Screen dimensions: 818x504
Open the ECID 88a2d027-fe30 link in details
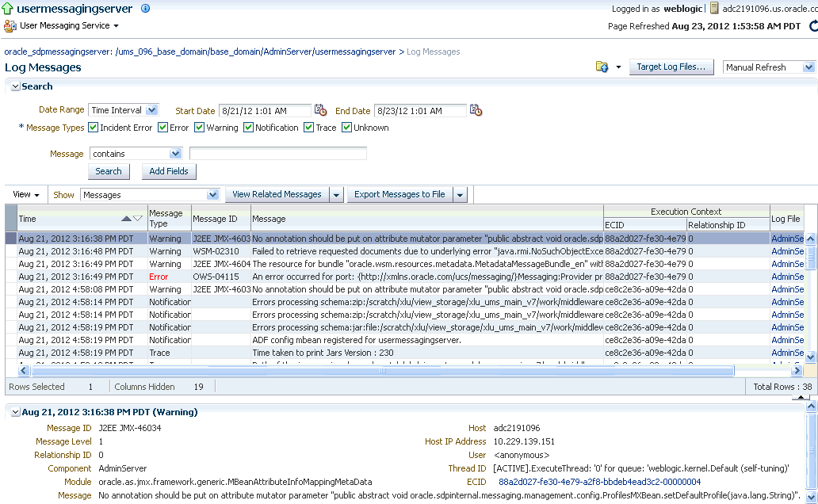click(599, 482)
